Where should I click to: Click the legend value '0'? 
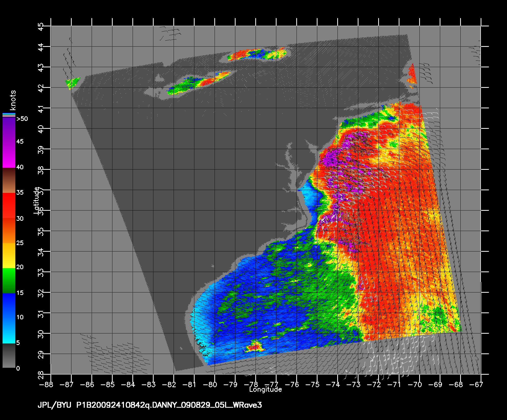pos(18,369)
